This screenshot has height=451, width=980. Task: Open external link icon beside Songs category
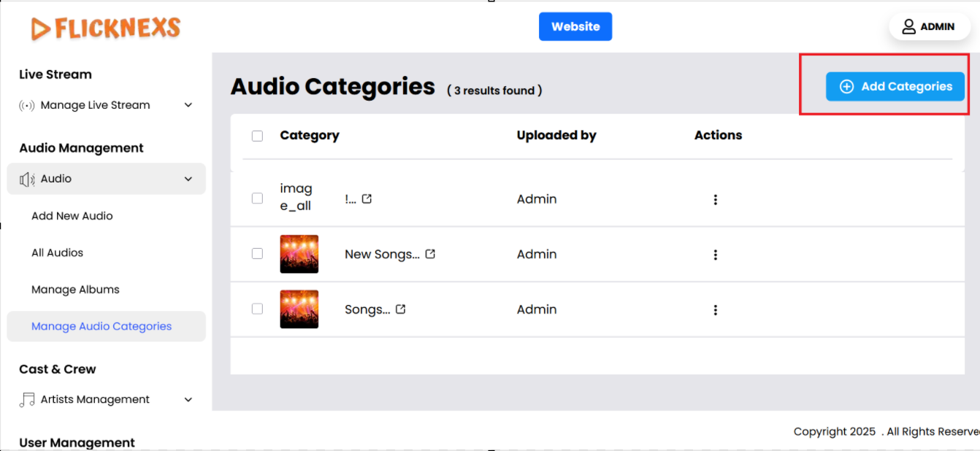[401, 309]
